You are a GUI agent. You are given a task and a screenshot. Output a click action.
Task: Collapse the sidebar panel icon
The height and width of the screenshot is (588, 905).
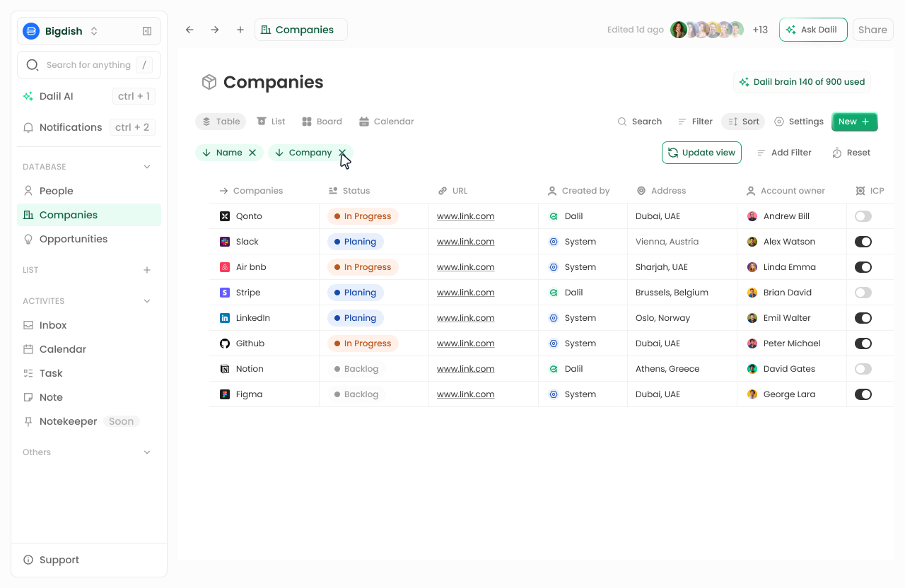click(147, 31)
